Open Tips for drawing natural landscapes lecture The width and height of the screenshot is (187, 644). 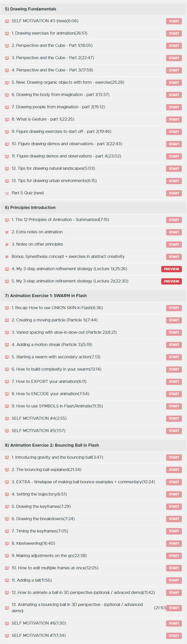click(x=53, y=169)
